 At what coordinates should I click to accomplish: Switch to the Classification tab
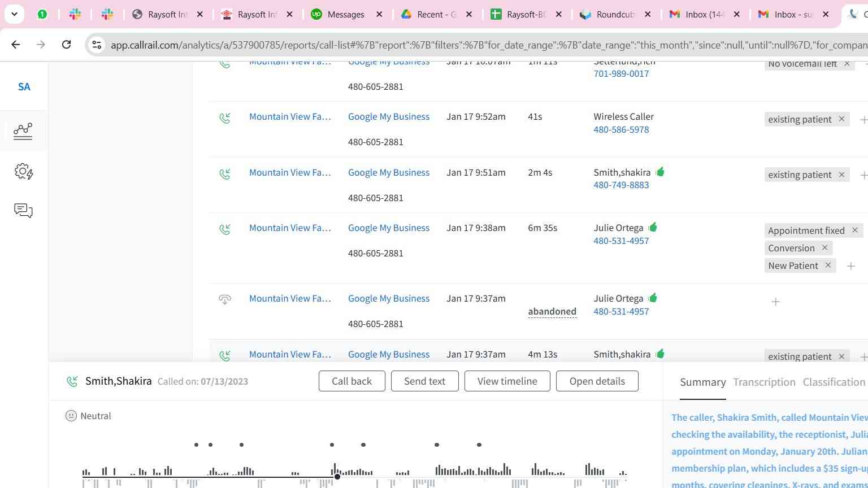(x=834, y=382)
